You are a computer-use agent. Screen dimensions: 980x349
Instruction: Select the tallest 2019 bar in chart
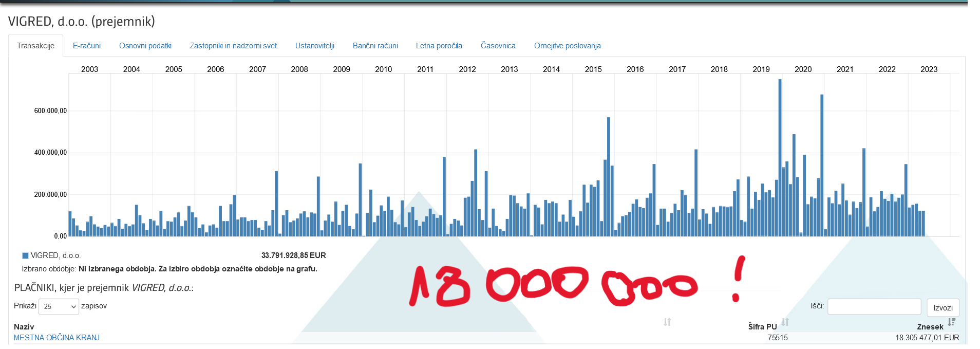pyautogui.click(x=780, y=158)
